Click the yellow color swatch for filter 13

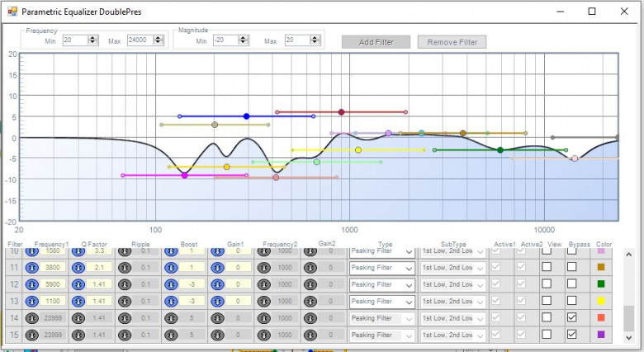[601, 301]
